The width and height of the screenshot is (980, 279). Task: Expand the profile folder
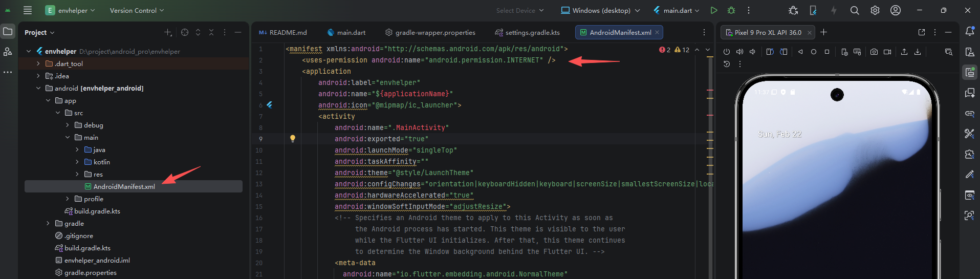coord(68,199)
